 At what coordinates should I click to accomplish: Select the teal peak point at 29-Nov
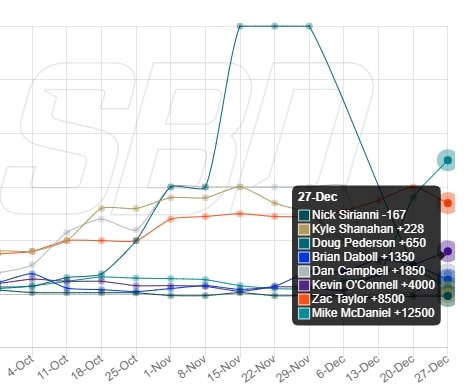[309, 26]
